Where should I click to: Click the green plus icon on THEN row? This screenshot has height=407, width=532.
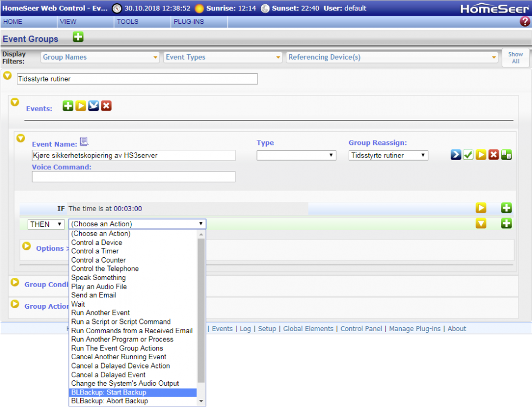point(507,223)
